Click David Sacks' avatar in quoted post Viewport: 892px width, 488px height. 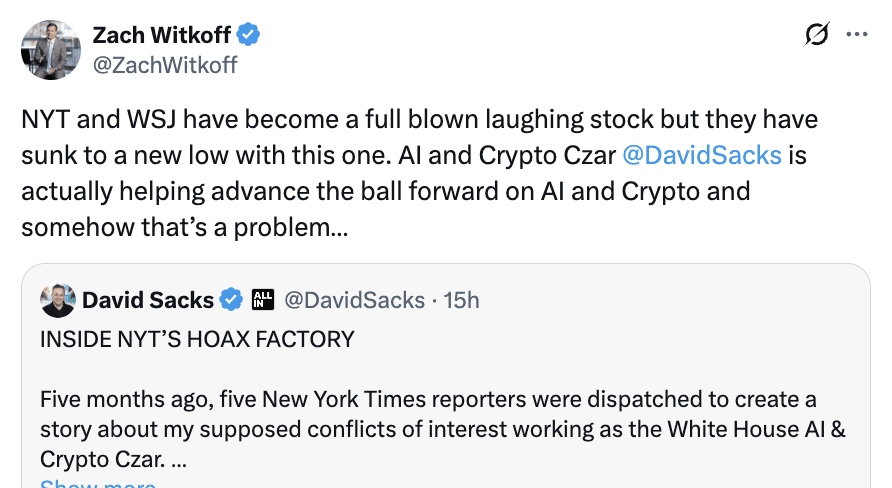coord(58,300)
